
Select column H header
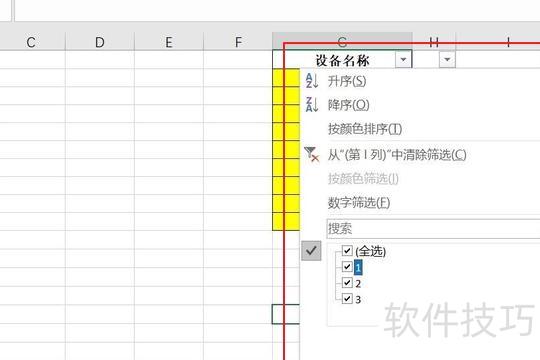434,42
